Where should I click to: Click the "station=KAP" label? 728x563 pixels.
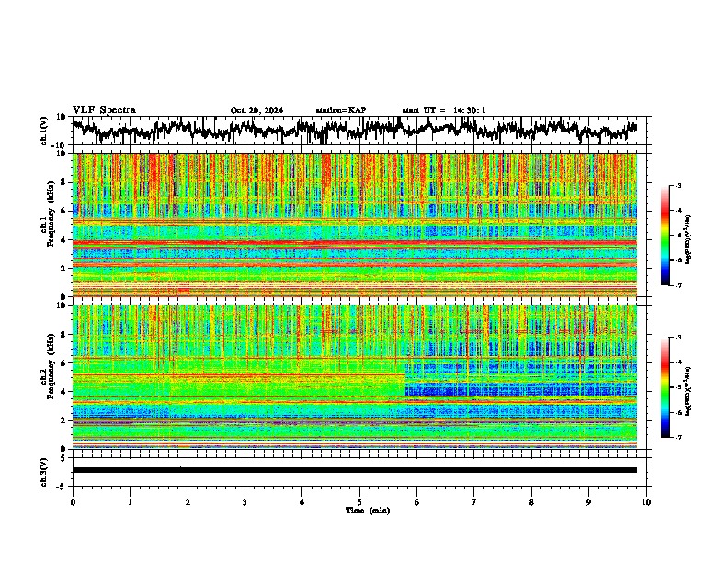click(x=341, y=110)
